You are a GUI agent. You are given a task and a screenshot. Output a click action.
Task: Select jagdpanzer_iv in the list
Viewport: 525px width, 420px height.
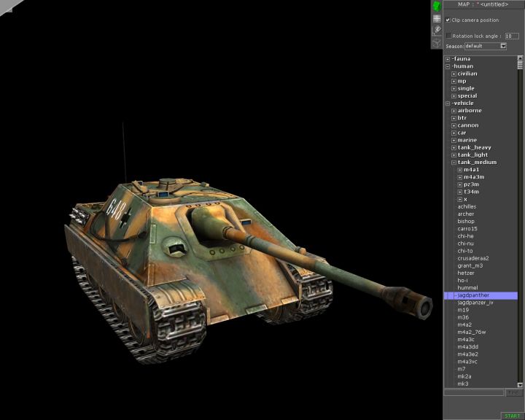click(475, 303)
